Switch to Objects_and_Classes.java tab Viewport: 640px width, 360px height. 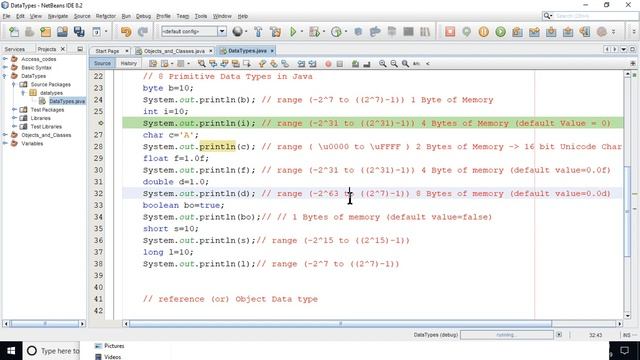point(174,51)
